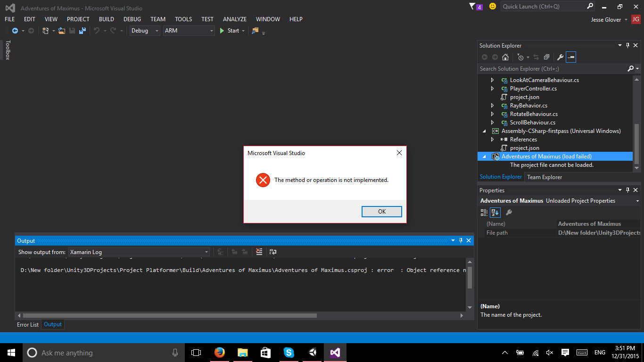This screenshot has height=362, width=644.
Task: Select the File path property row
Action: (x=559, y=233)
